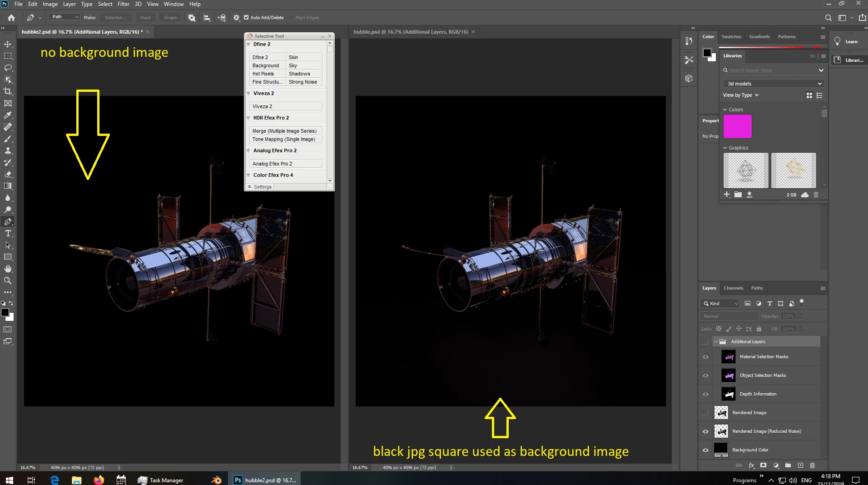Open the Path mode dropdown
Screen dimensions: 868x485
coord(65,17)
